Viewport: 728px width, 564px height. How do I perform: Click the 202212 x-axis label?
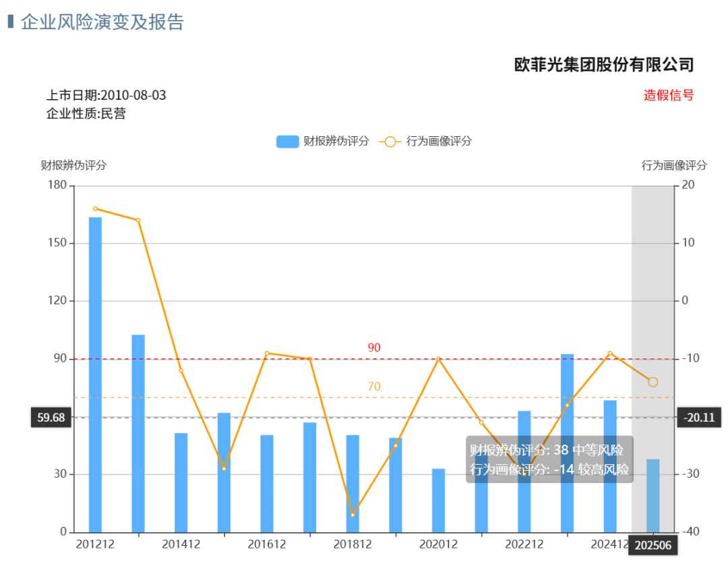pos(524,544)
